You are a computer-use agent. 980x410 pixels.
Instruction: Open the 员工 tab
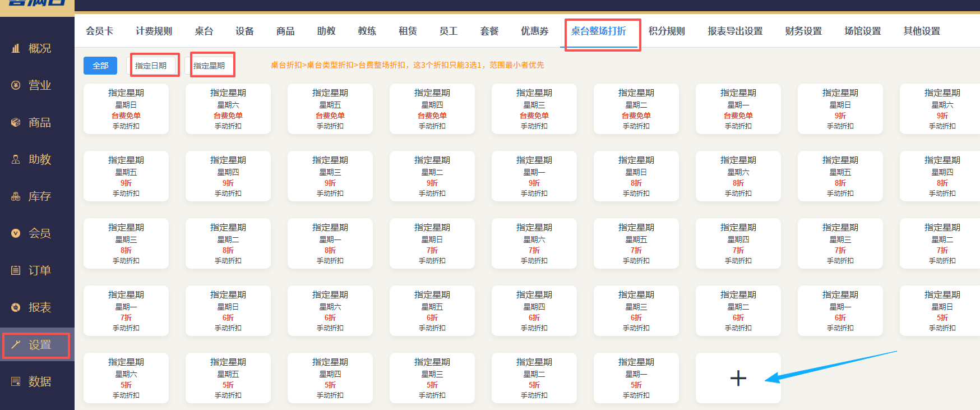coord(449,31)
